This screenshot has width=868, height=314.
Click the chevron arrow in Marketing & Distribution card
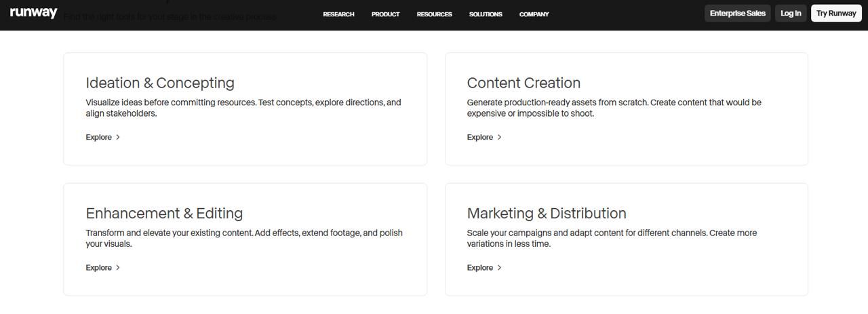pyautogui.click(x=500, y=267)
